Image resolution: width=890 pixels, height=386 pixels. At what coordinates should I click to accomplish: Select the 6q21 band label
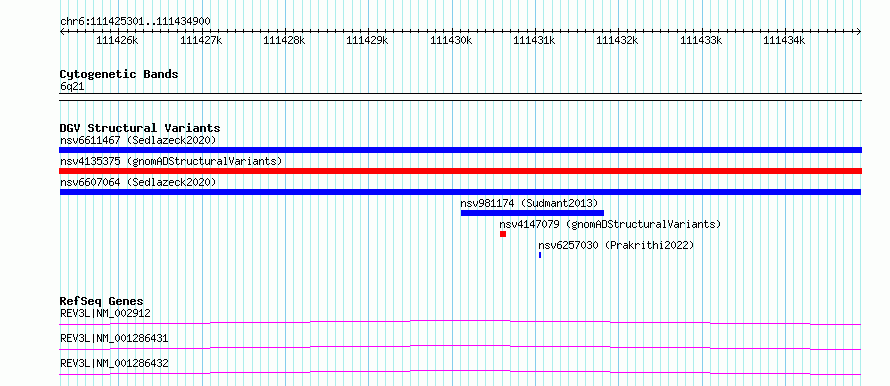coord(73,87)
